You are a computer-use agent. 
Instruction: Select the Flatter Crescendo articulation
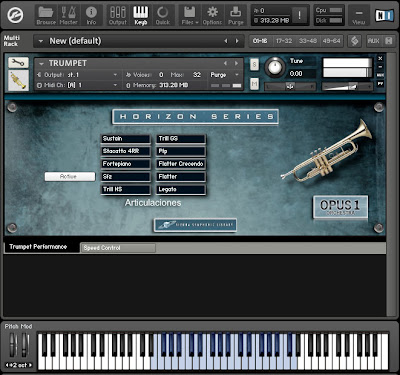(181, 164)
